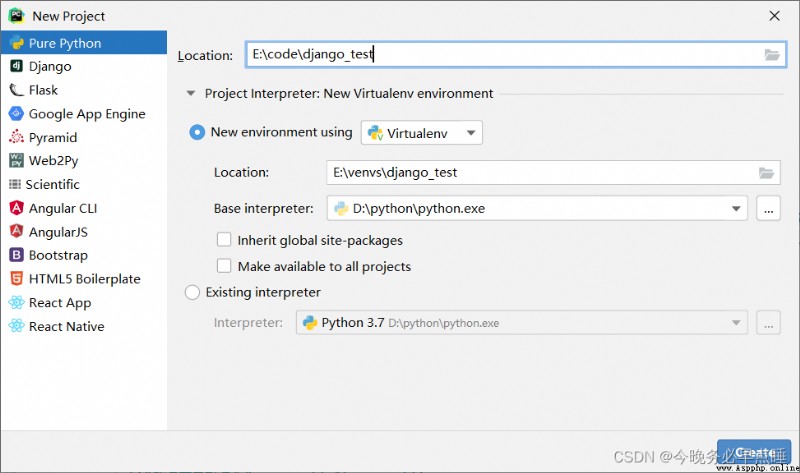Click Virtualenv icon in environment combo

click(x=376, y=133)
